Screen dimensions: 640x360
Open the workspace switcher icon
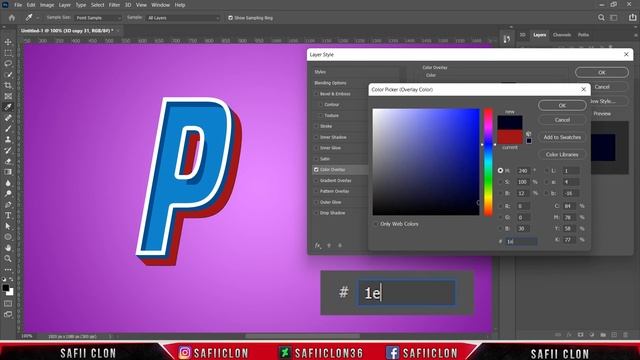[x=614, y=18]
